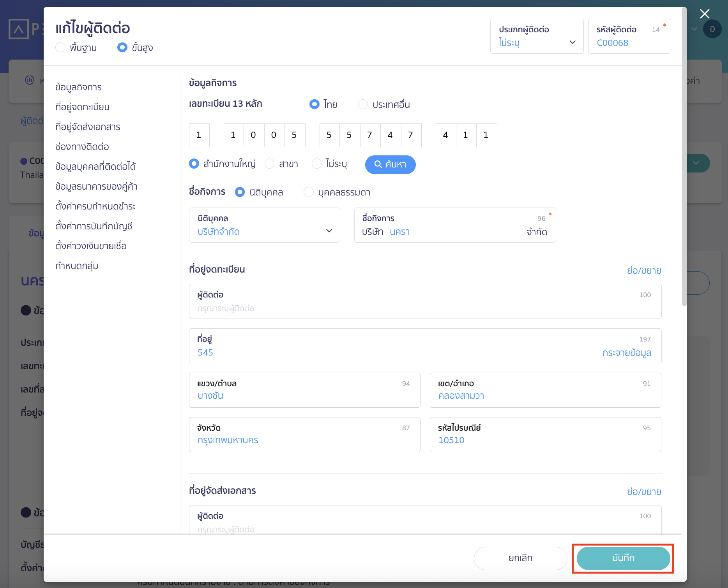
Task: Select บุคคลธรรมดา radio option
Action: click(x=308, y=192)
